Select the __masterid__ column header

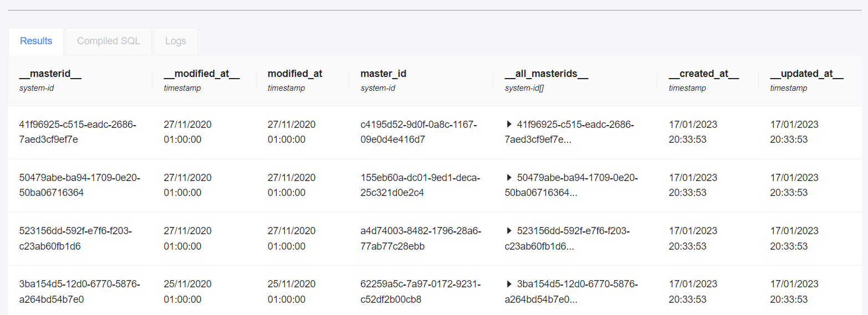click(x=50, y=74)
